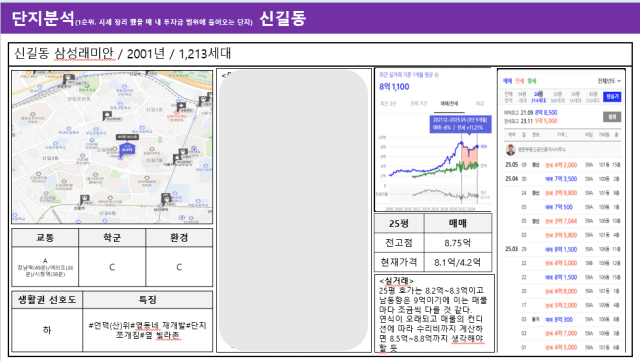The image size is (640, 361).
Task: Open the 전세 3억 5,800 transaction row
Action: click(563, 235)
